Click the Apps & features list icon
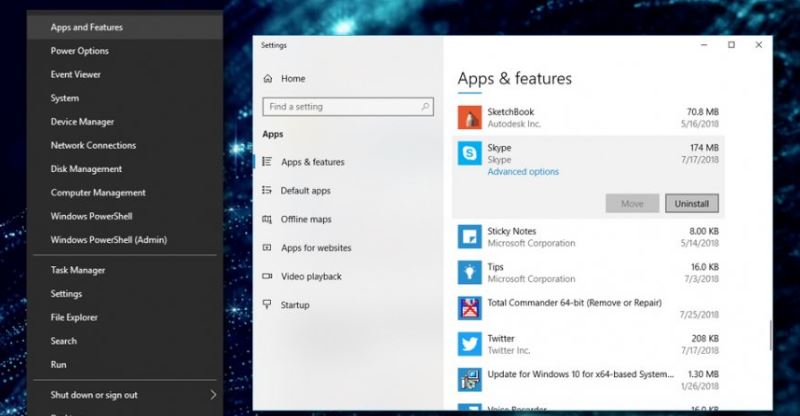Screen dimensions: 800x416 [267, 162]
